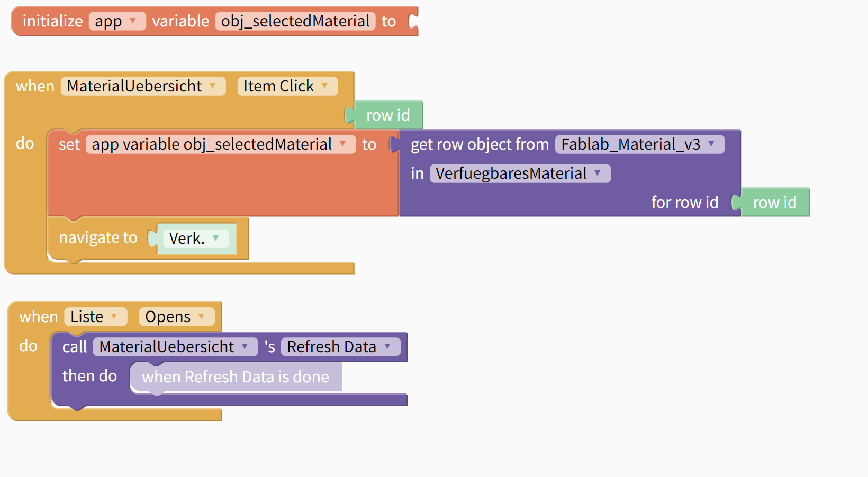Select the green row id parameter block

(388, 115)
